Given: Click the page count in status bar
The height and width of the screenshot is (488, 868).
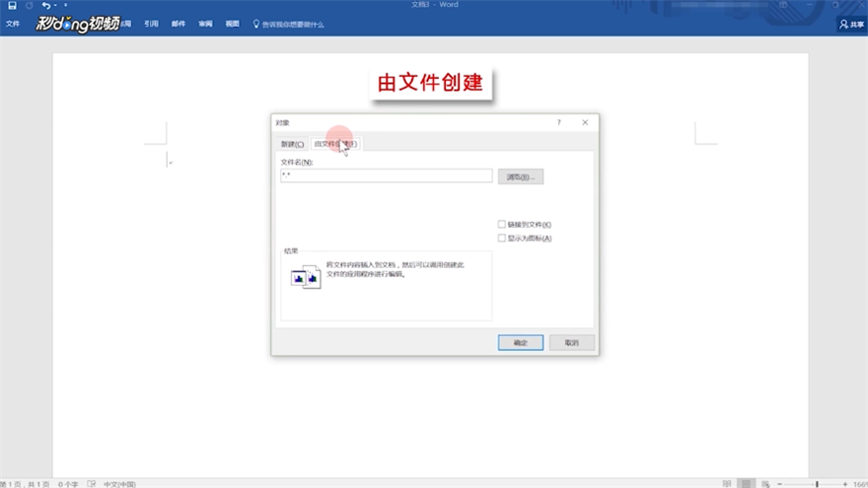Looking at the screenshot, I should 26,484.
